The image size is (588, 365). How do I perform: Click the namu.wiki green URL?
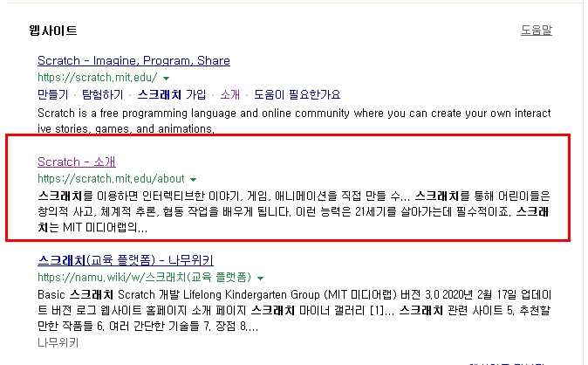coord(144,277)
